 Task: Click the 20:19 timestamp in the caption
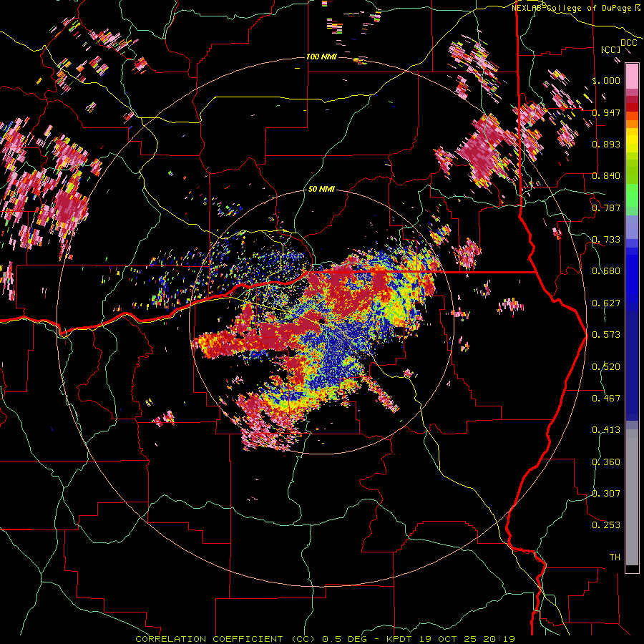(499, 639)
